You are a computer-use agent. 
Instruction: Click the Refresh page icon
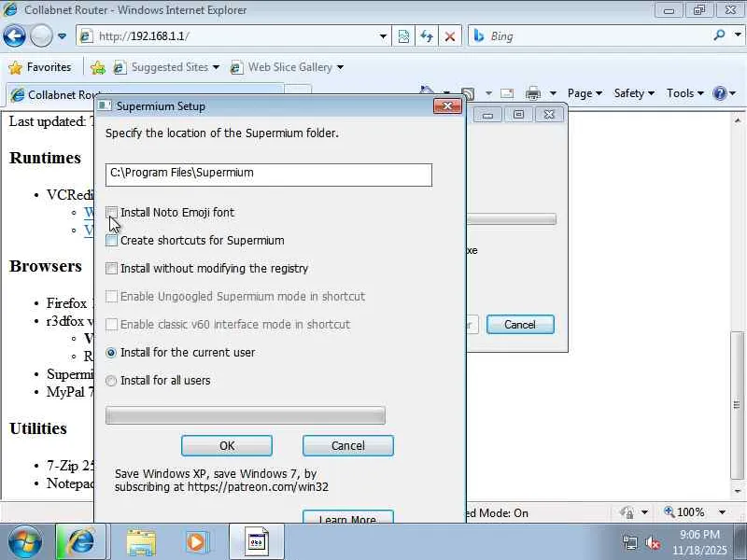click(427, 36)
